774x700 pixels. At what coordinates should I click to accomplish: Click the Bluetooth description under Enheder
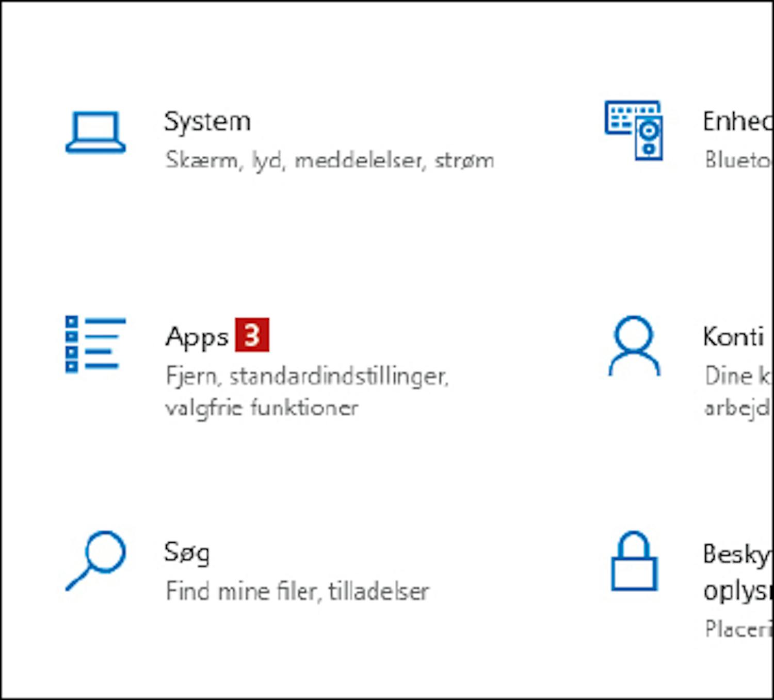738,159
